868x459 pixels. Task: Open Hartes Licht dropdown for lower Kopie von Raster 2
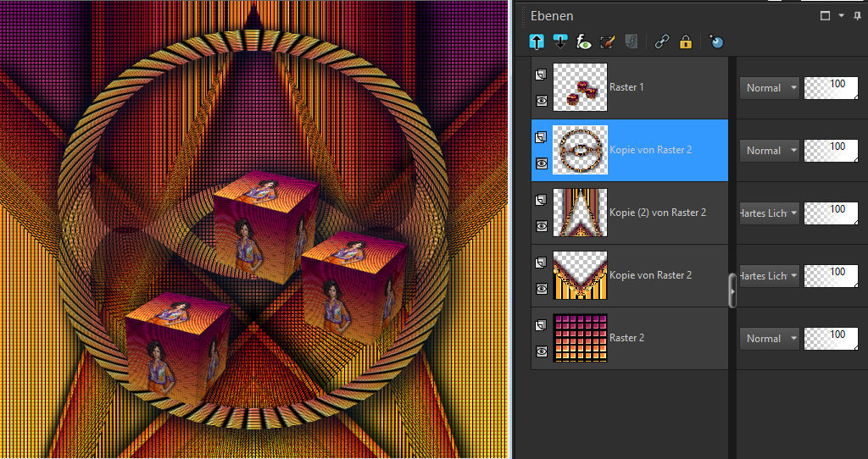pos(770,275)
